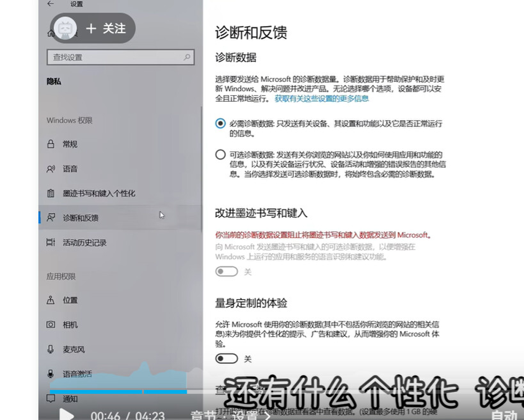Click the 隐私 category heading
The height and width of the screenshot is (420, 524).
[54, 81]
